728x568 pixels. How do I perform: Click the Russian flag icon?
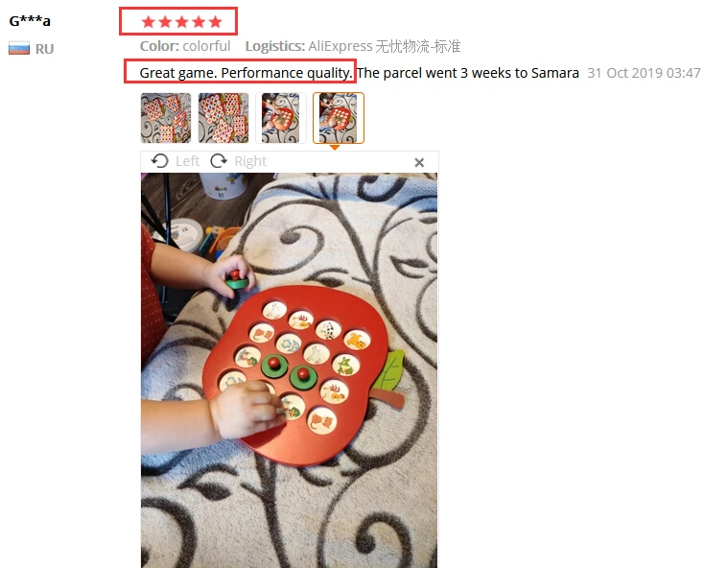coord(19,48)
